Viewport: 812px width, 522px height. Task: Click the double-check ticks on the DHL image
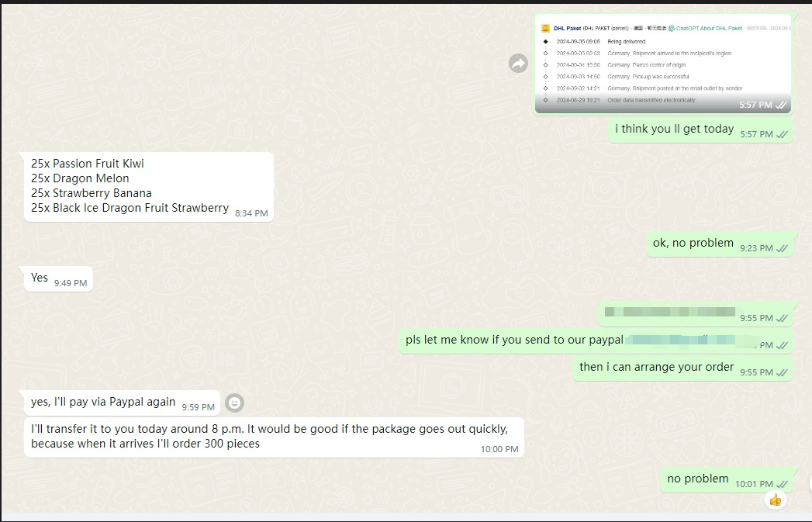pyautogui.click(x=782, y=105)
